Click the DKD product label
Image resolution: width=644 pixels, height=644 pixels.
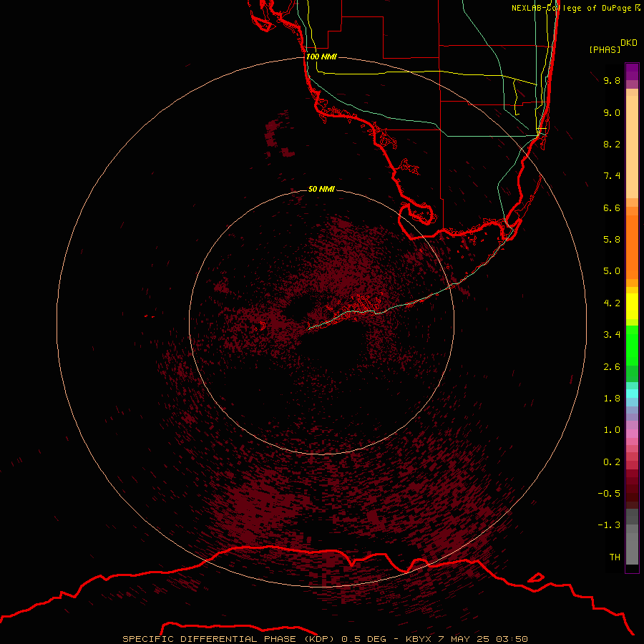pyautogui.click(x=629, y=42)
